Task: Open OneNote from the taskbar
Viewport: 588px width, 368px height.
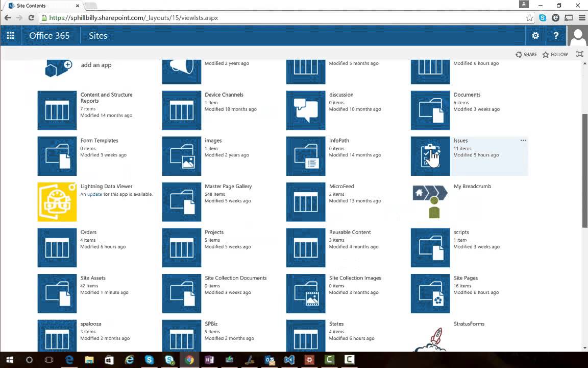Action: [x=209, y=360]
